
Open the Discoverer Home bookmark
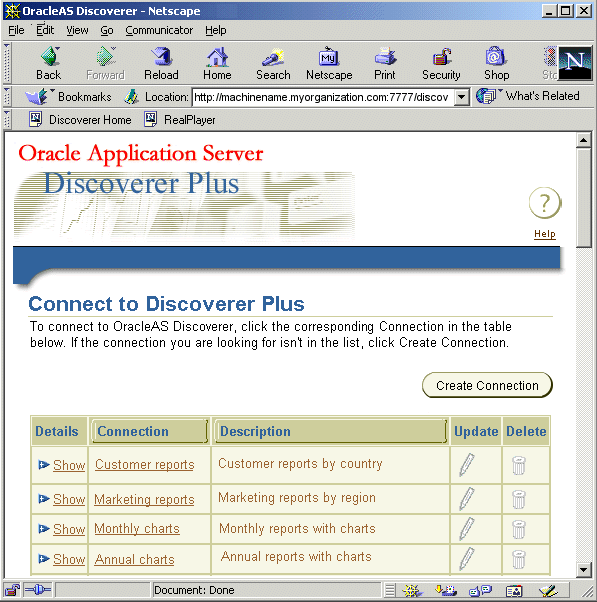tap(80, 120)
